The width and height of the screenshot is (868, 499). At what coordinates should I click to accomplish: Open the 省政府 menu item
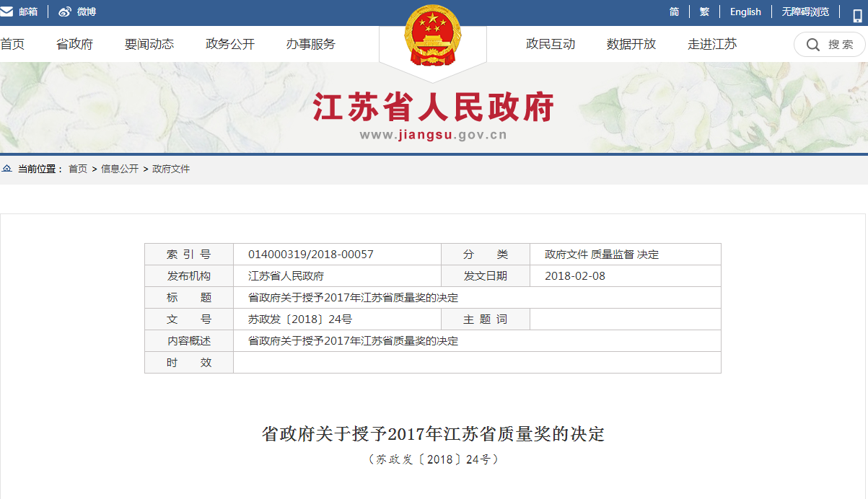pyautogui.click(x=74, y=44)
